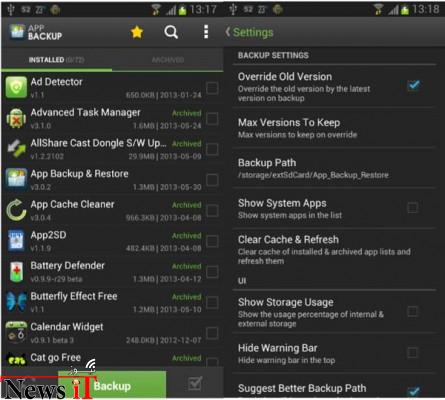Tap the App Backup logo icon
Viewport: 445px width, 400px height.
pyautogui.click(x=17, y=32)
